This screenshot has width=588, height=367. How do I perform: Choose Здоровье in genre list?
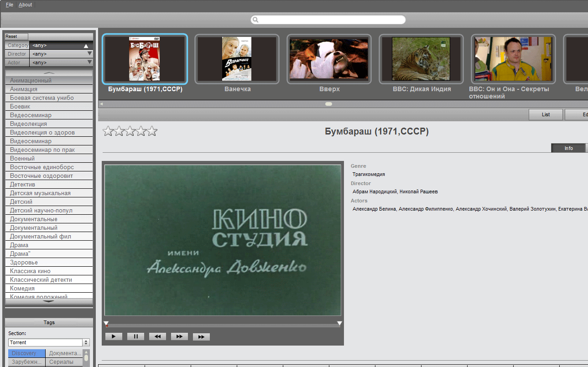49,262
